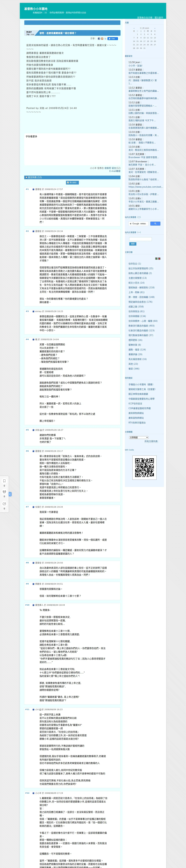
Task: Click the 蒙恩罪人 avatar icon on comment #10
Action: pos(33,605)
